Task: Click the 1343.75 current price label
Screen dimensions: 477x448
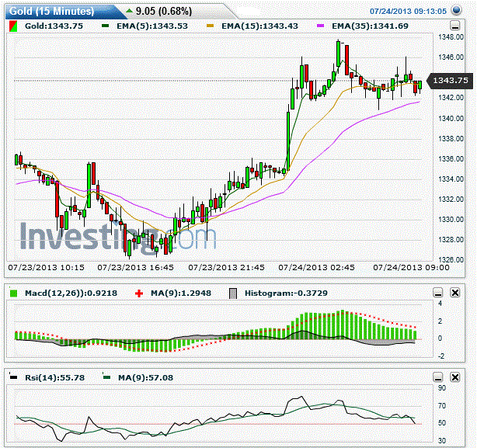Action: [x=451, y=81]
